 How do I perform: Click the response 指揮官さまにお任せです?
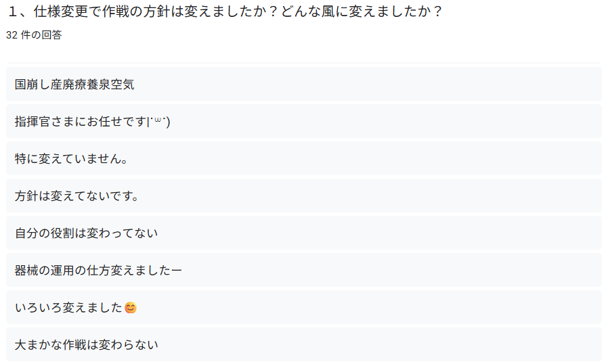coord(304,121)
